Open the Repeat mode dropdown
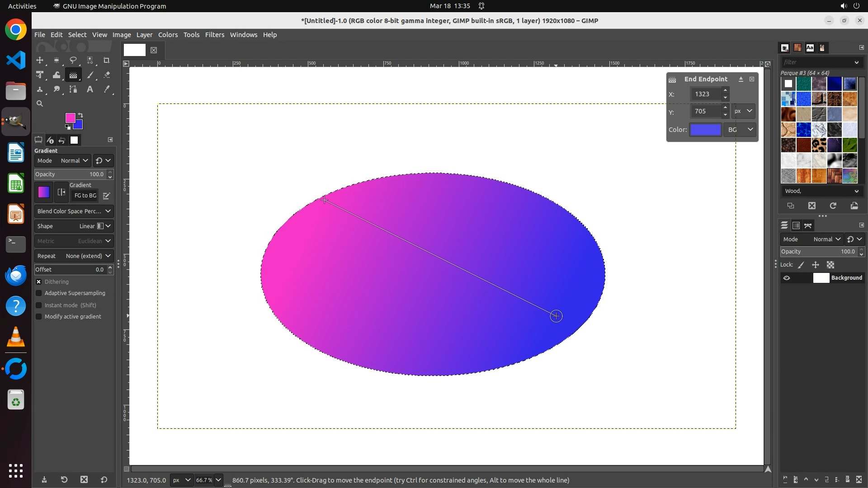 point(74,256)
